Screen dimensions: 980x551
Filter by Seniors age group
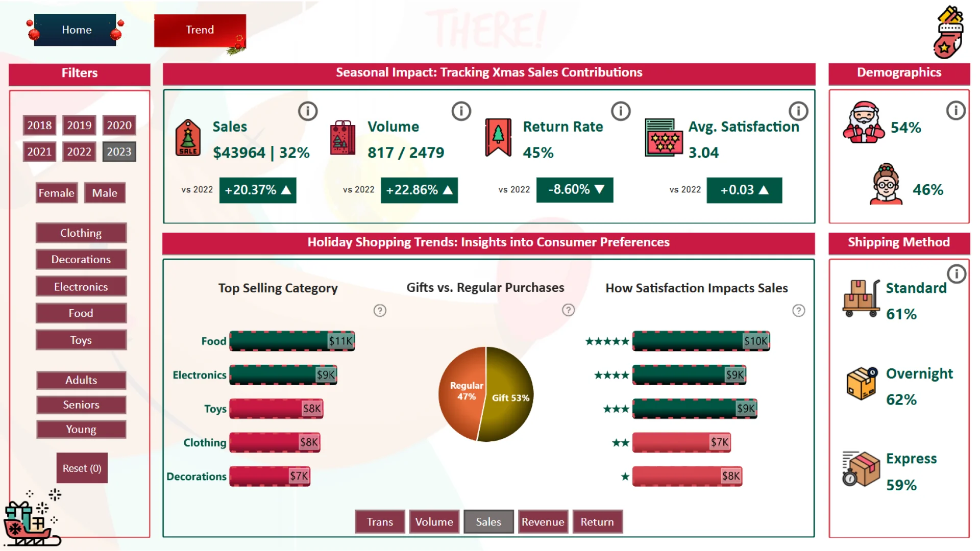pyautogui.click(x=81, y=405)
